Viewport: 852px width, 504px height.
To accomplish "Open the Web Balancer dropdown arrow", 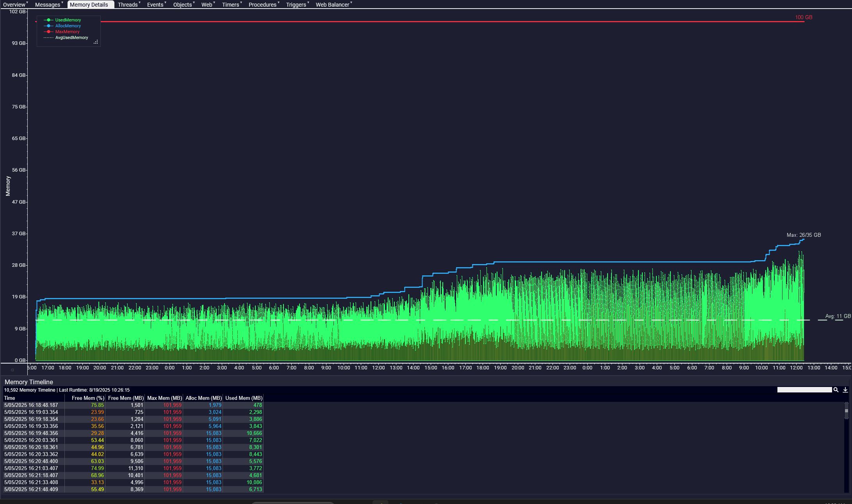I will 351,3.
